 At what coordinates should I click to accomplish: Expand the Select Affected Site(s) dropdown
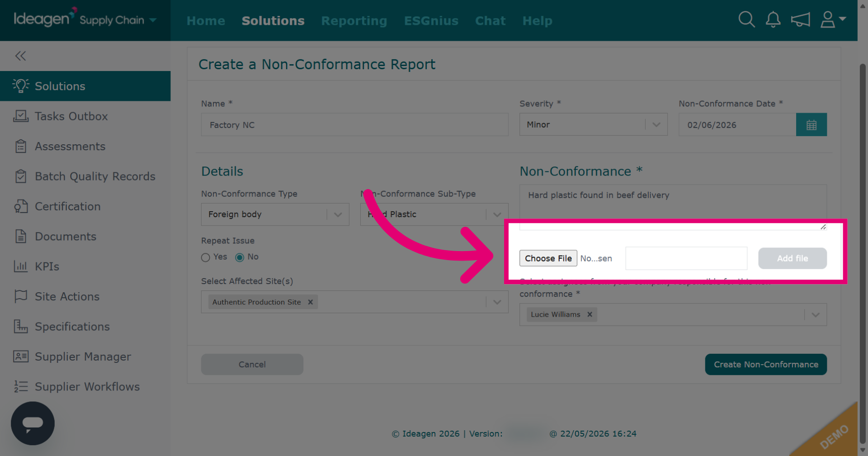(497, 302)
